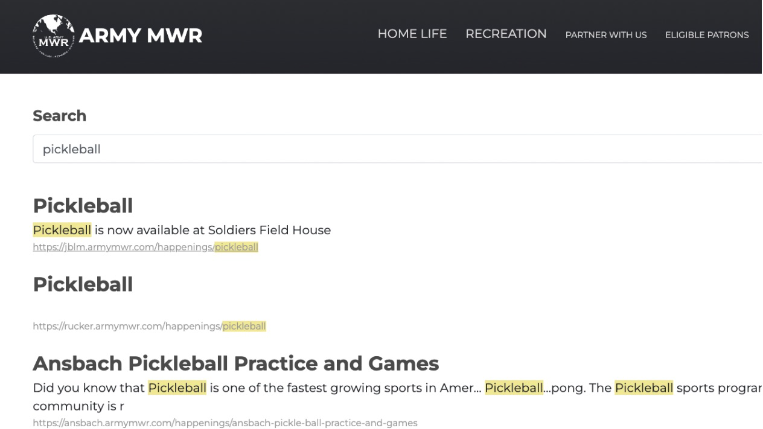The width and height of the screenshot is (763, 429).
Task: Follow the ansbach.armymwr.com happenings URL
Action: point(225,423)
